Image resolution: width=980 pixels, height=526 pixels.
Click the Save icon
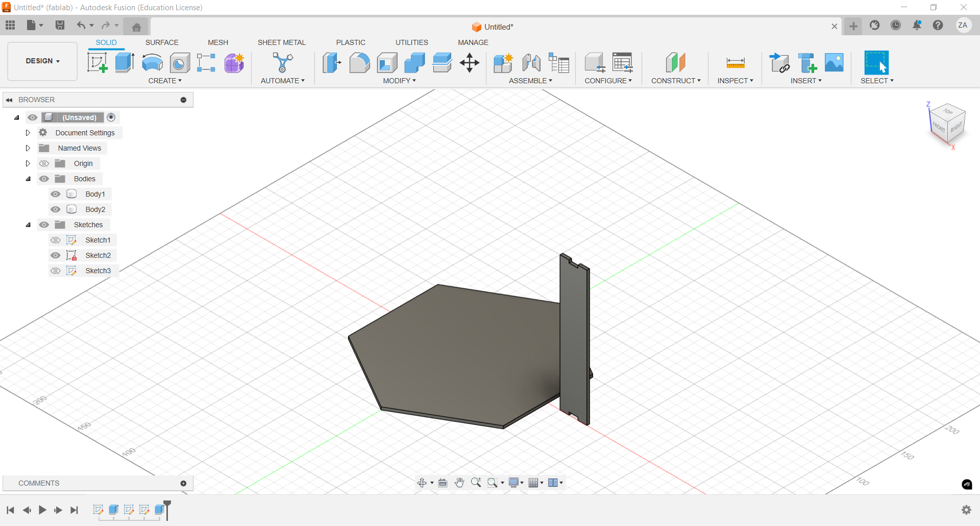(x=60, y=25)
